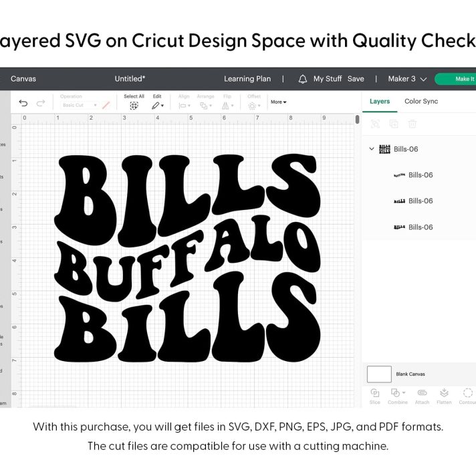Viewport: 476px width, 476px height.
Task: Click the notification bell icon
Action: point(302,80)
